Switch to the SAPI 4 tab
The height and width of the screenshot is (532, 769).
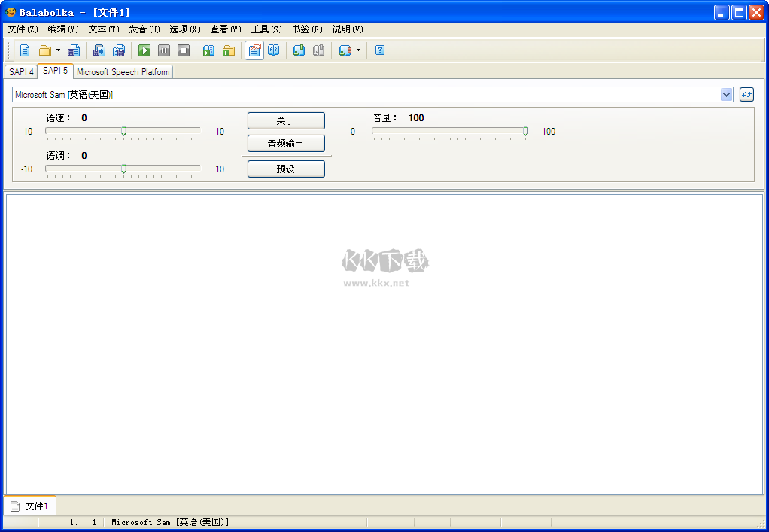[x=20, y=71]
